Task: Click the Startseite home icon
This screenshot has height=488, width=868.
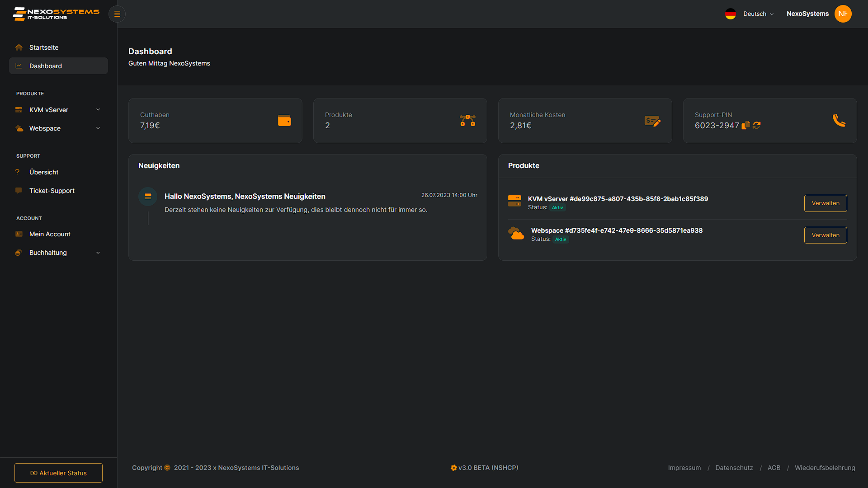Action: (x=19, y=47)
